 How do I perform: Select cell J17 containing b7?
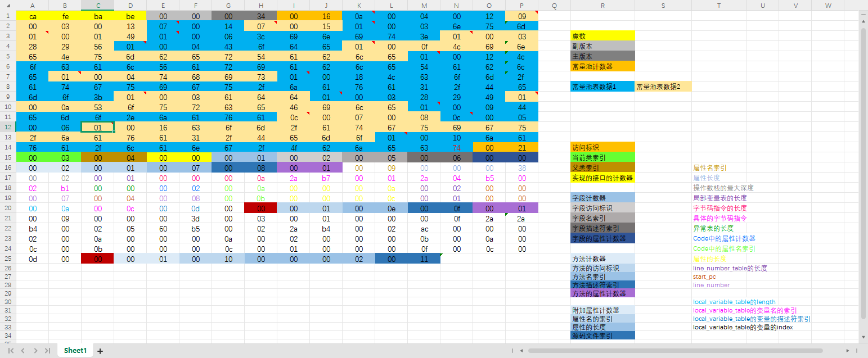tap(326, 178)
